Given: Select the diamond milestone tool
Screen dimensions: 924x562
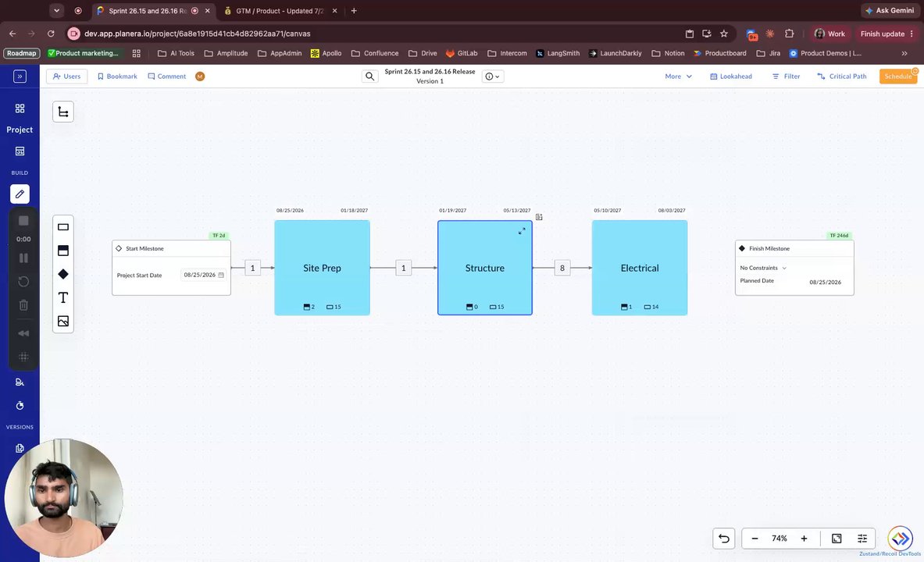Looking at the screenshot, I should (63, 274).
